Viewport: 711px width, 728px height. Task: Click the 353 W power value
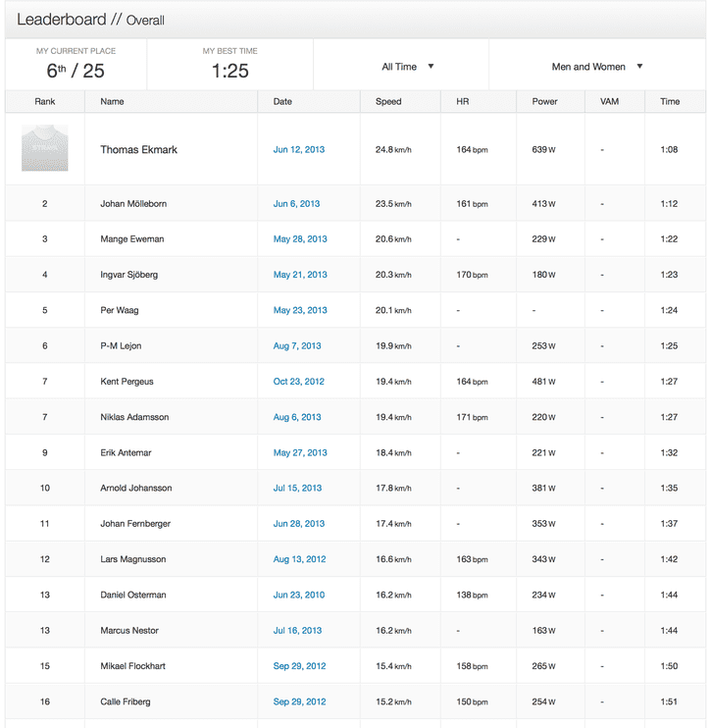click(x=543, y=524)
